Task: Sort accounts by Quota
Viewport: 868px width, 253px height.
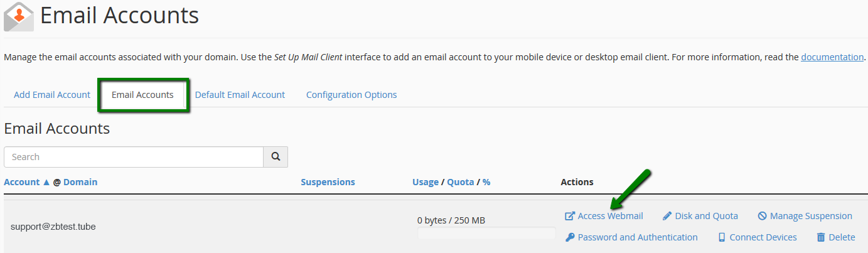Action: [460, 182]
